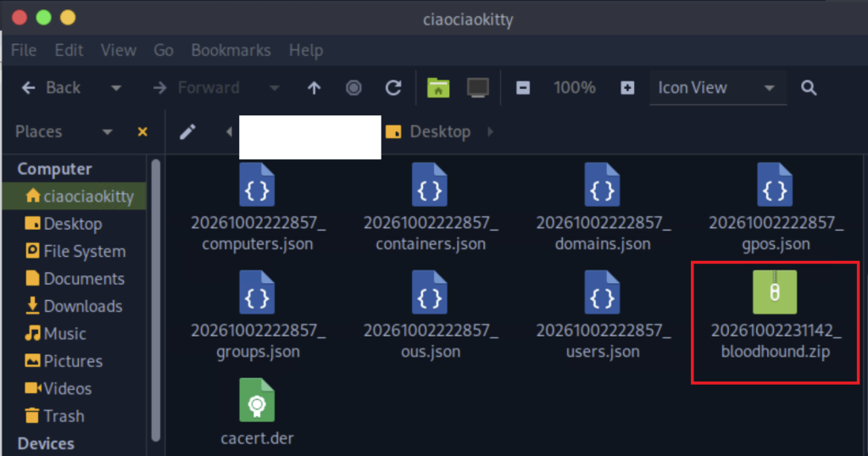Open the View menu
This screenshot has height=456, width=868.
[119, 50]
